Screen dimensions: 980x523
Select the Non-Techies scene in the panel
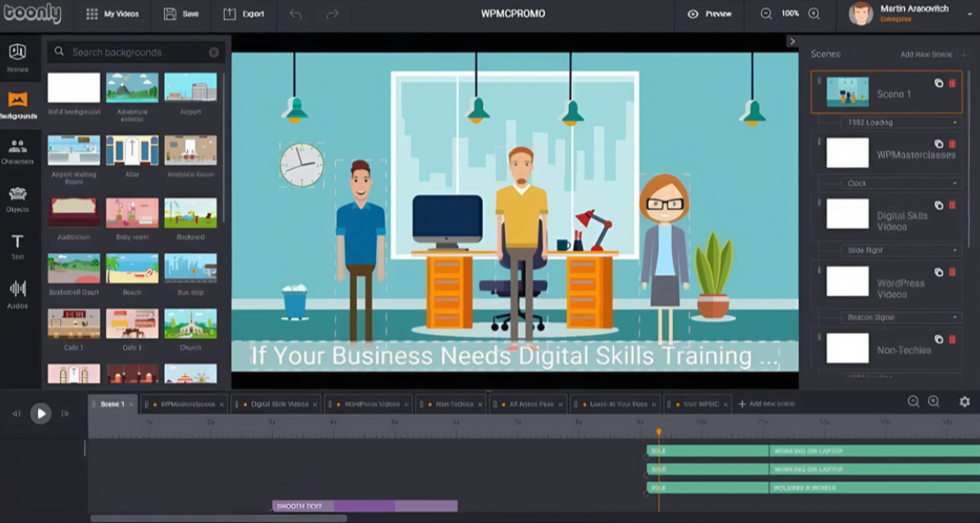point(887,348)
